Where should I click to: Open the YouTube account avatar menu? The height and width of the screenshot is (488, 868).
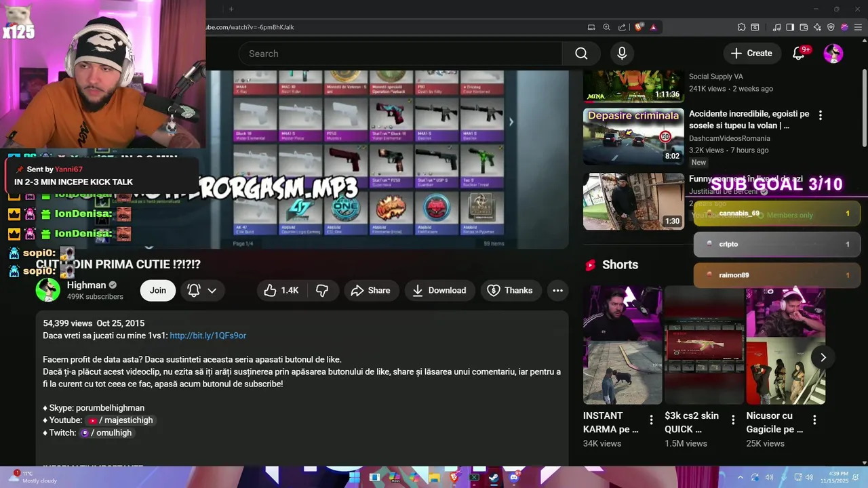coord(833,54)
